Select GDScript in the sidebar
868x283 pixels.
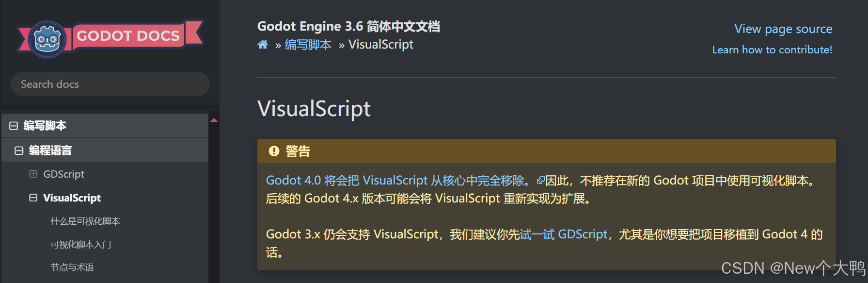click(63, 174)
